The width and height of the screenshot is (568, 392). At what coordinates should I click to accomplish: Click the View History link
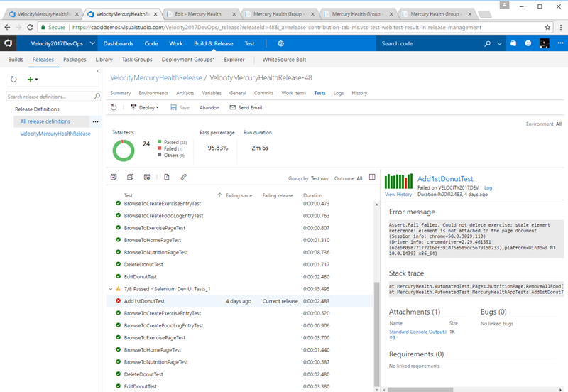[398, 194]
